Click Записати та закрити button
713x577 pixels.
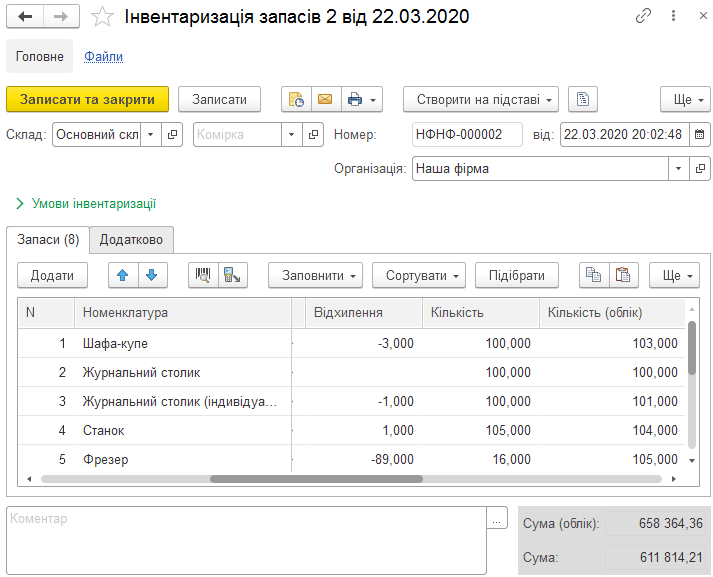point(87,99)
